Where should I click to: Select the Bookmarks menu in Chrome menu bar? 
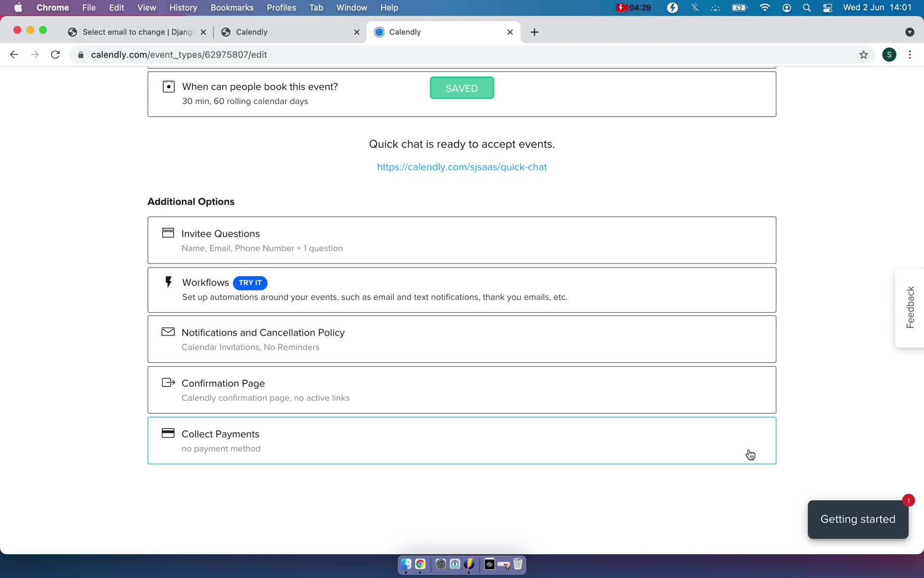click(x=231, y=7)
